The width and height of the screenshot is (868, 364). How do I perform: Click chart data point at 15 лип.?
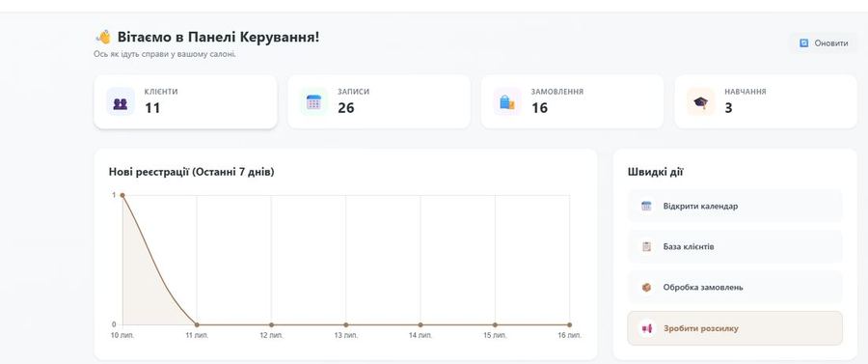495,324
